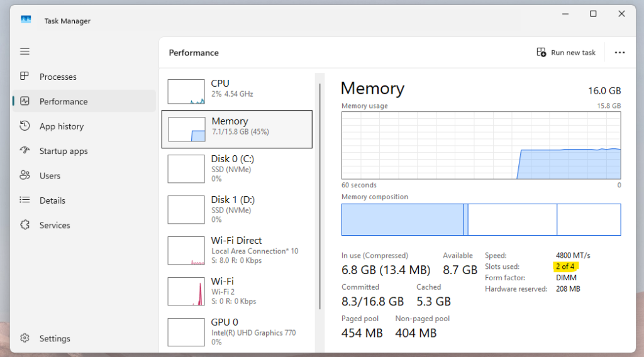644x357 pixels.
Task: Click the Settings gear icon
Action: [x=25, y=338]
